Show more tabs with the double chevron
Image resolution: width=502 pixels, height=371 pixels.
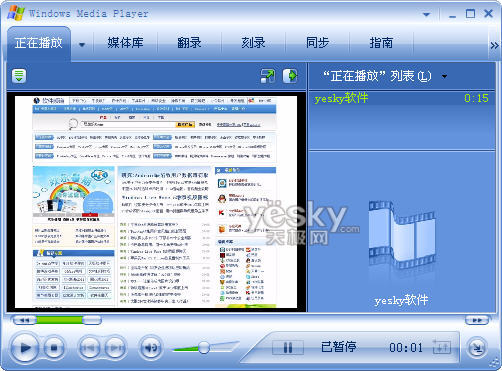click(494, 45)
